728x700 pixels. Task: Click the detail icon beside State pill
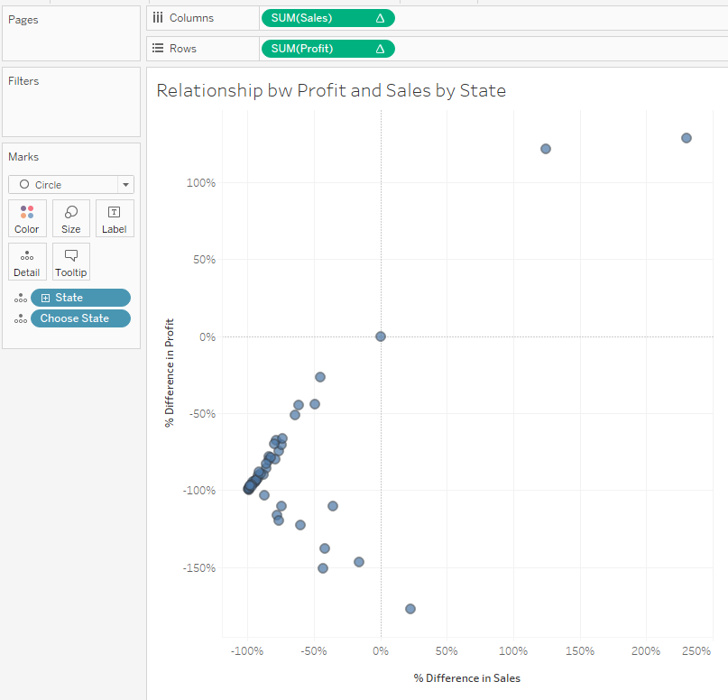tap(21, 298)
